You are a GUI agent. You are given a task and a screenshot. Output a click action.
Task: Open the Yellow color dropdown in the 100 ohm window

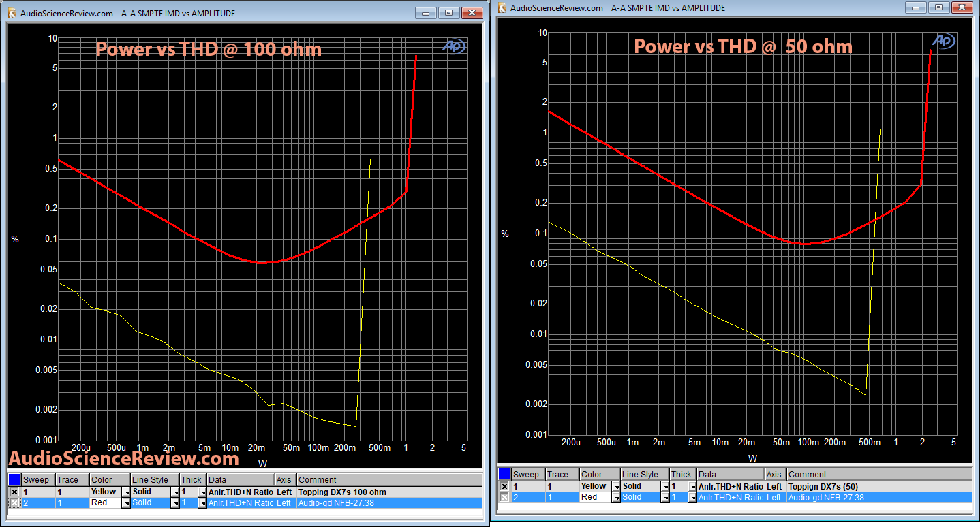tap(125, 492)
